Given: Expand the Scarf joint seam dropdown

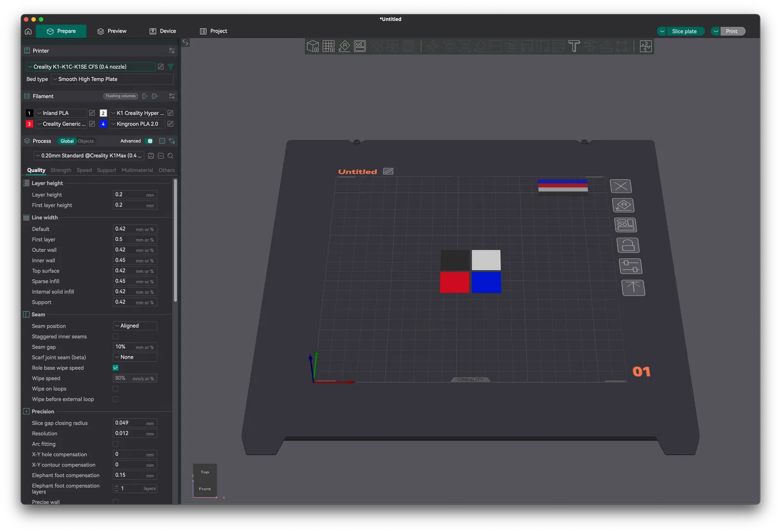Looking at the screenshot, I should 135,357.
